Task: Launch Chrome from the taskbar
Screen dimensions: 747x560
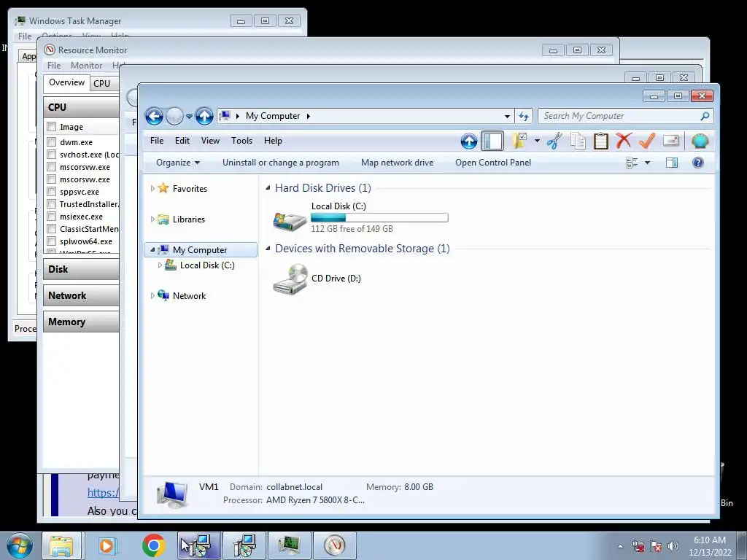Action: tap(153, 545)
